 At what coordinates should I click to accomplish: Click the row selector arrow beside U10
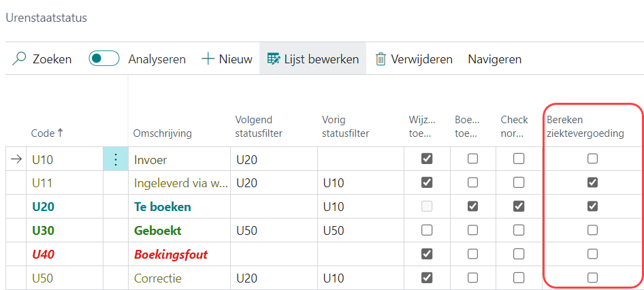coord(15,159)
